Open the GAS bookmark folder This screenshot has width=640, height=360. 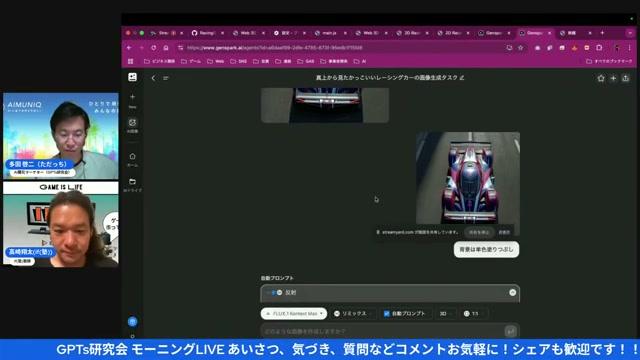(306, 61)
